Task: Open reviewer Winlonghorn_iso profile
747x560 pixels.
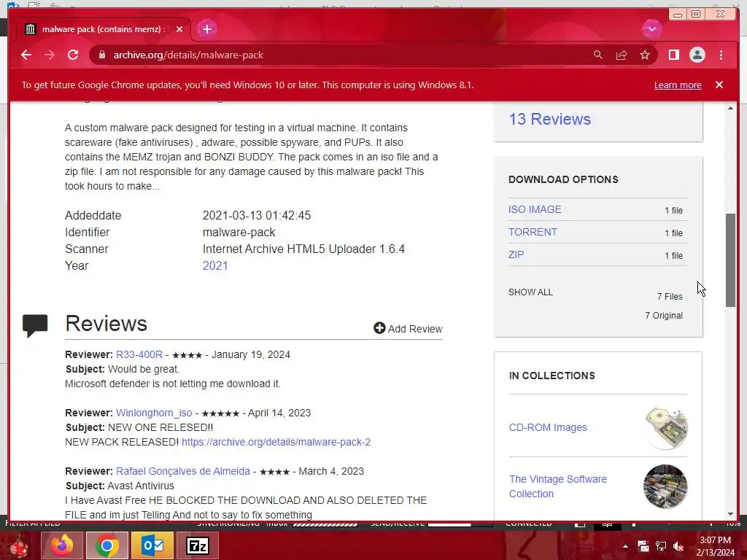Action: pos(154,413)
